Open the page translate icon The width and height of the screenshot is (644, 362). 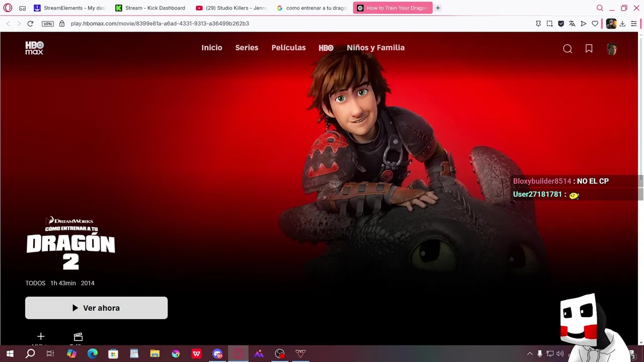[572, 24]
